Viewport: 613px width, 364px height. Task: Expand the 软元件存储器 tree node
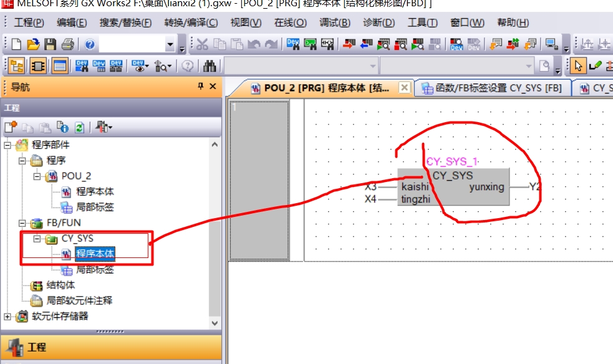coord(7,317)
